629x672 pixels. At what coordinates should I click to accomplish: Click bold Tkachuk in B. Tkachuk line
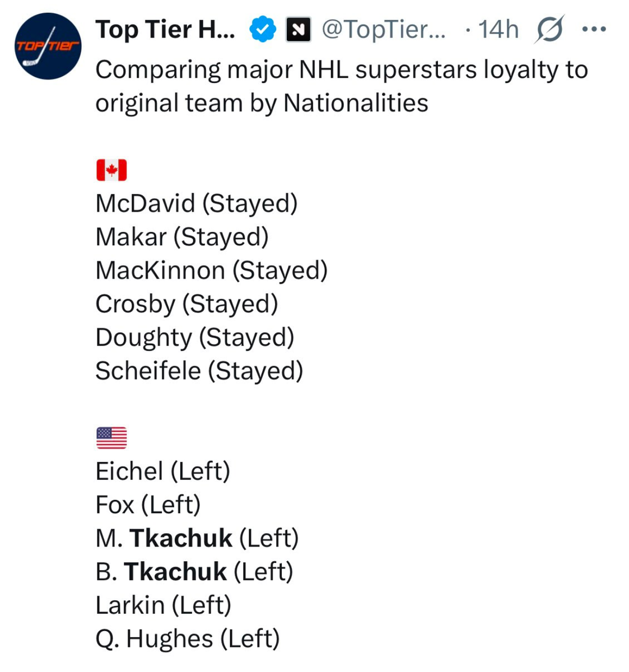[x=175, y=572]
